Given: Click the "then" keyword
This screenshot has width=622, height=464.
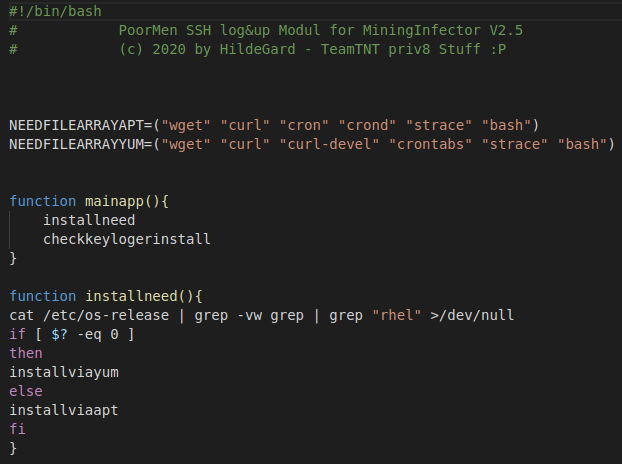Looking at the screenshot, I should pyautogui.click(x=26, y=353).
